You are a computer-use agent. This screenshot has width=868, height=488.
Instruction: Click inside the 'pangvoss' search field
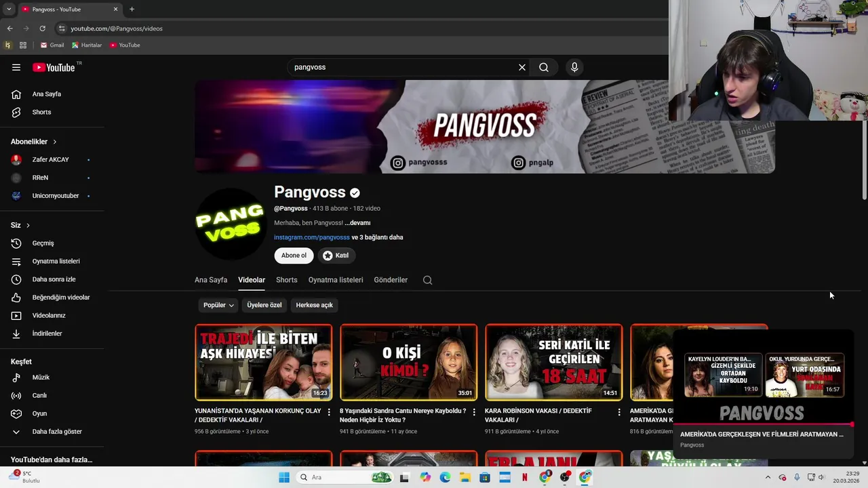click(x=403, y=67)
